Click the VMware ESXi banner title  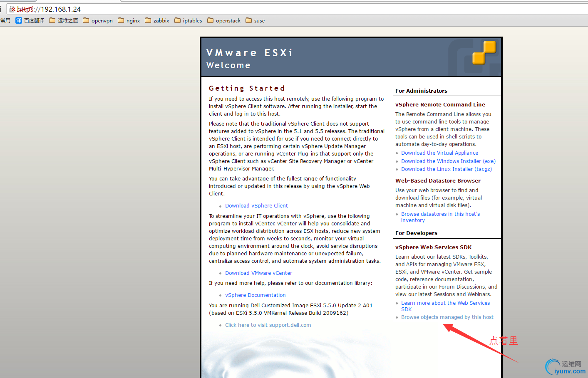(x=249, y=53)
